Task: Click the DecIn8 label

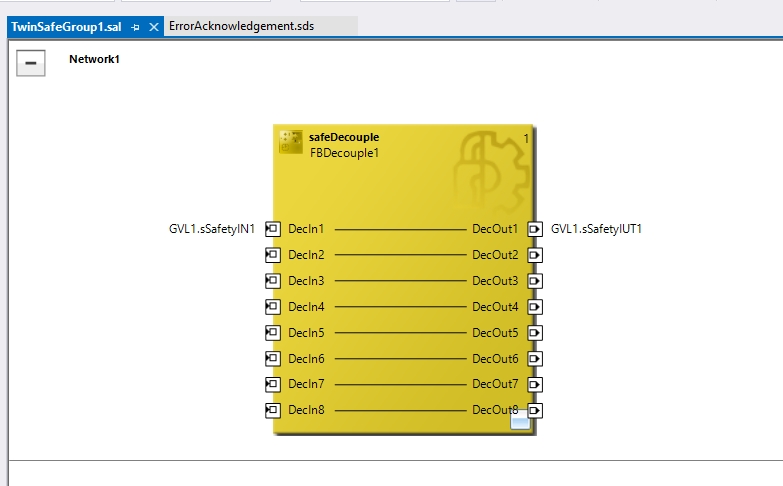Action: point(306,410)
